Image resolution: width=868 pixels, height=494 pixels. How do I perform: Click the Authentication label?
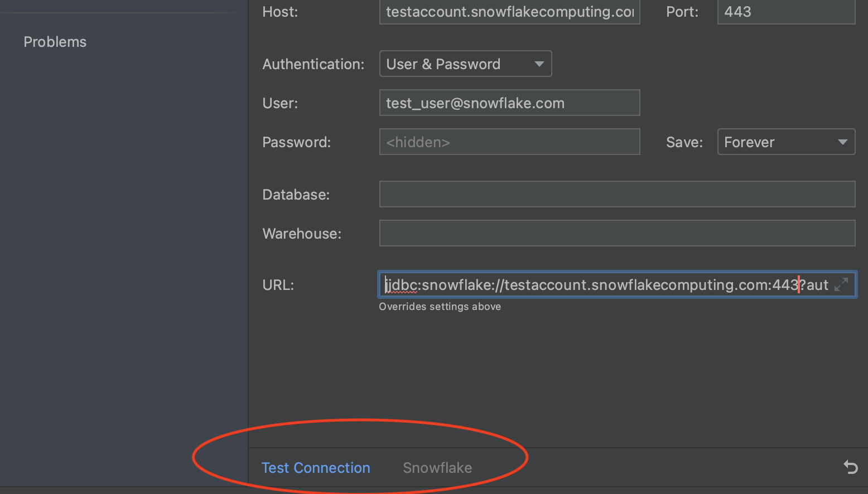pyautogui.click(x=314, y=64)
